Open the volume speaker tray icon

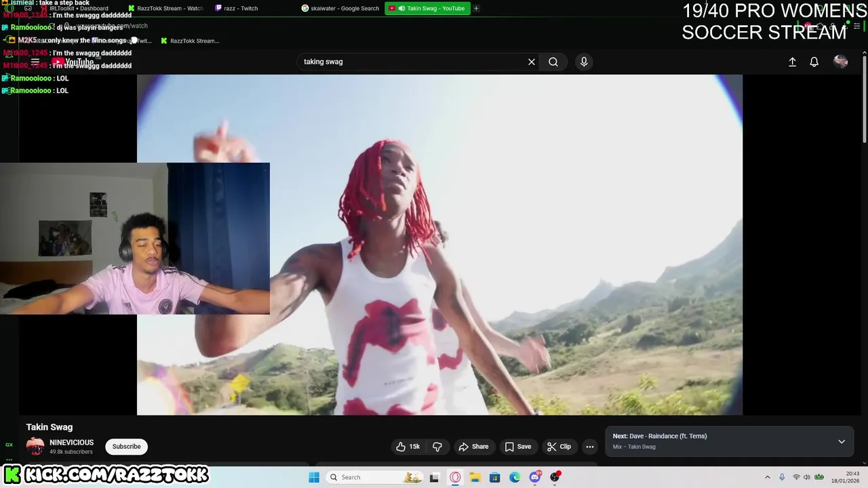806,477
